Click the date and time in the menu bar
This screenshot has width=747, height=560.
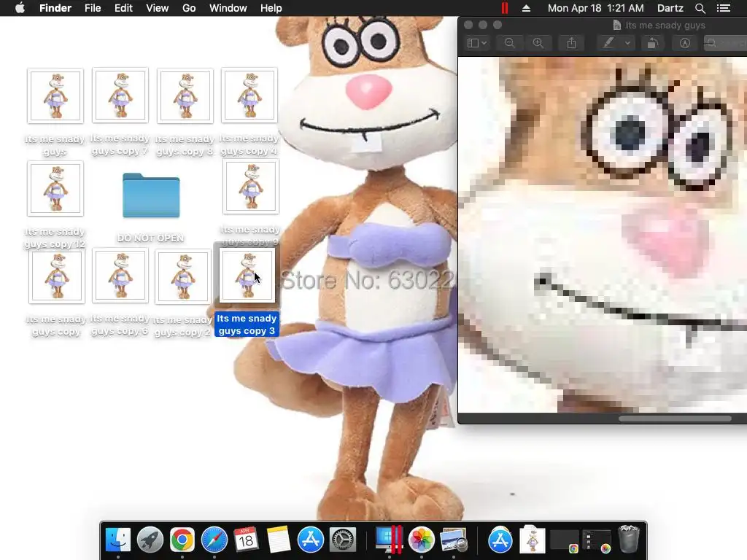pyautogui.click(x=595, y=8)
